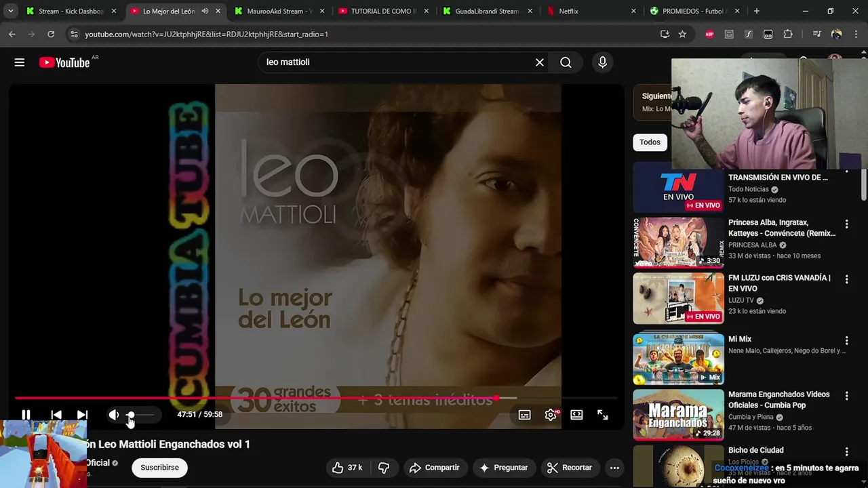Mute audio on Lo Mejor del León tab

205,11
